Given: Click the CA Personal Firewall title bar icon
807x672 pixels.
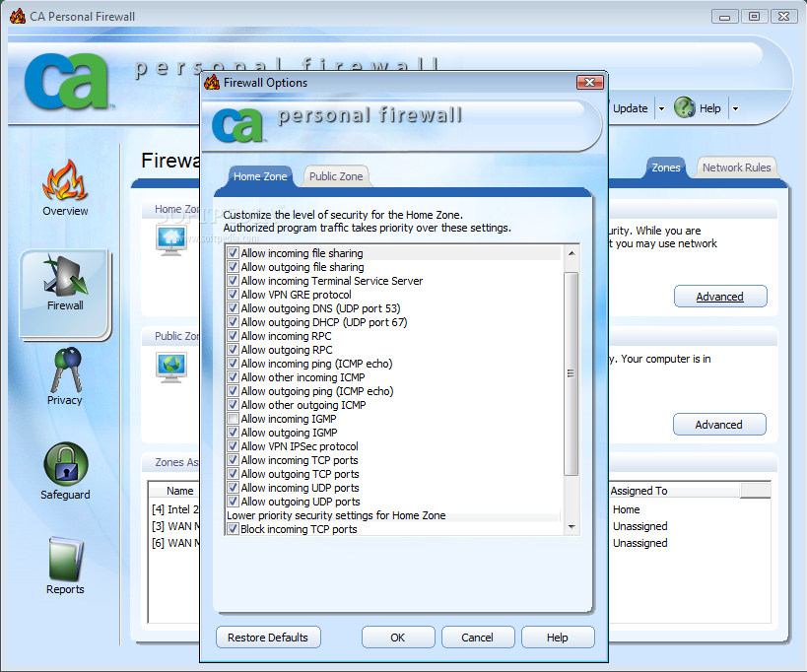Looking at the screenshot, I should click(18, 17).
